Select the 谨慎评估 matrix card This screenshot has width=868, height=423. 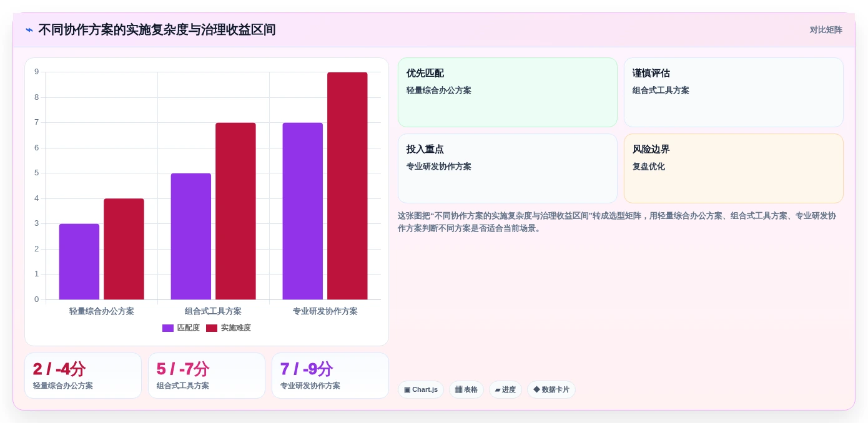pos(734,92)
